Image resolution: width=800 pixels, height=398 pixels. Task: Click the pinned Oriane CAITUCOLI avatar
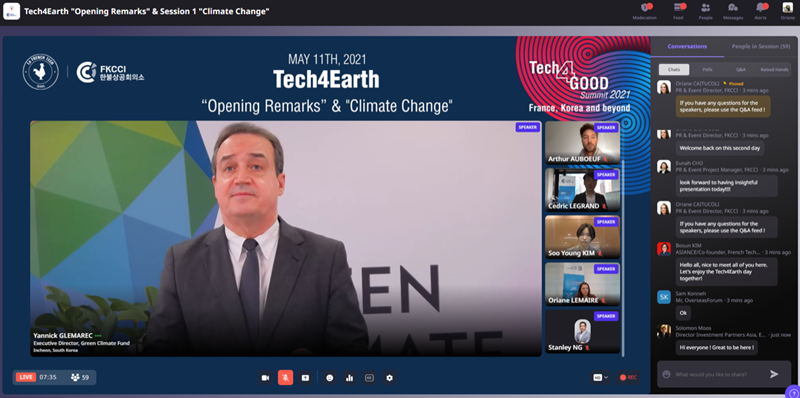[x=664, y=87]
